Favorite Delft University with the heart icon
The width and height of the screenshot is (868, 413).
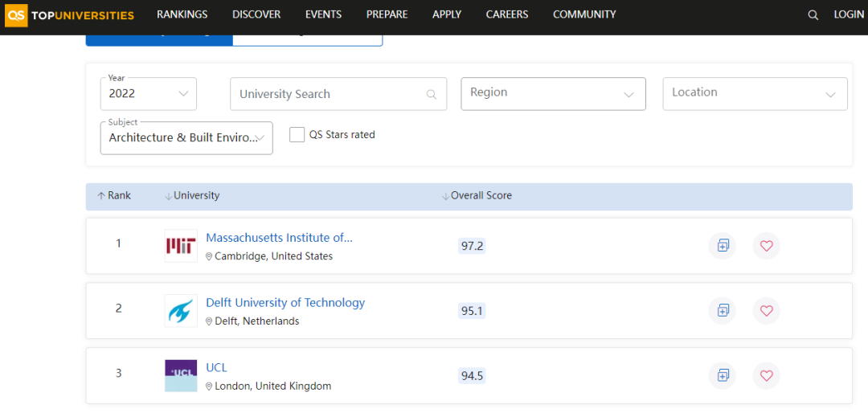[766, 311]
